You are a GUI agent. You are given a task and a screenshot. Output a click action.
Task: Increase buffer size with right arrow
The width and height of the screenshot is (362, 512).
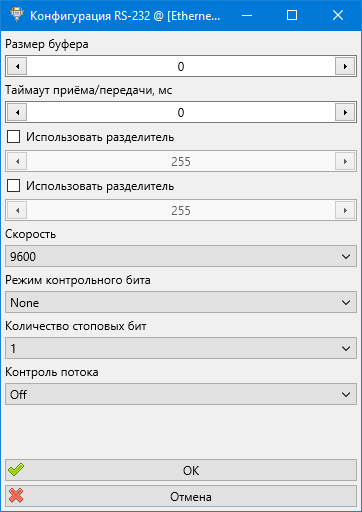click(x=345, y=66)
